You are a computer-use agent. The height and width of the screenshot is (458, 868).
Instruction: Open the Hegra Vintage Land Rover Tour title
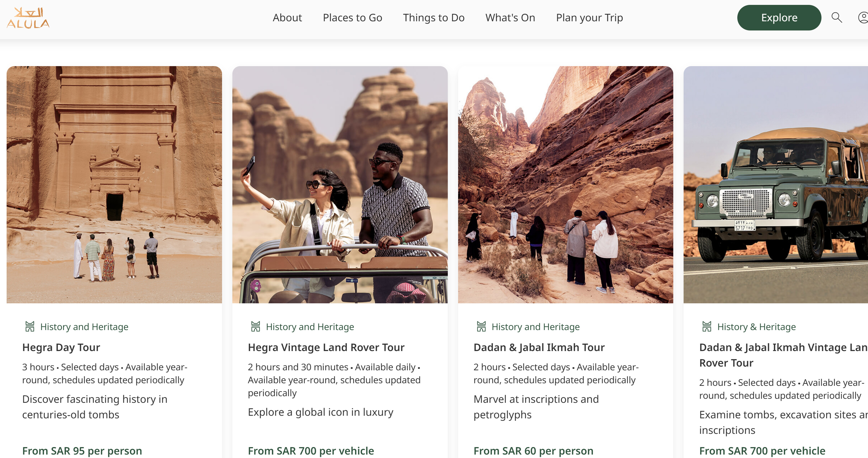click(x=326, y=347)
